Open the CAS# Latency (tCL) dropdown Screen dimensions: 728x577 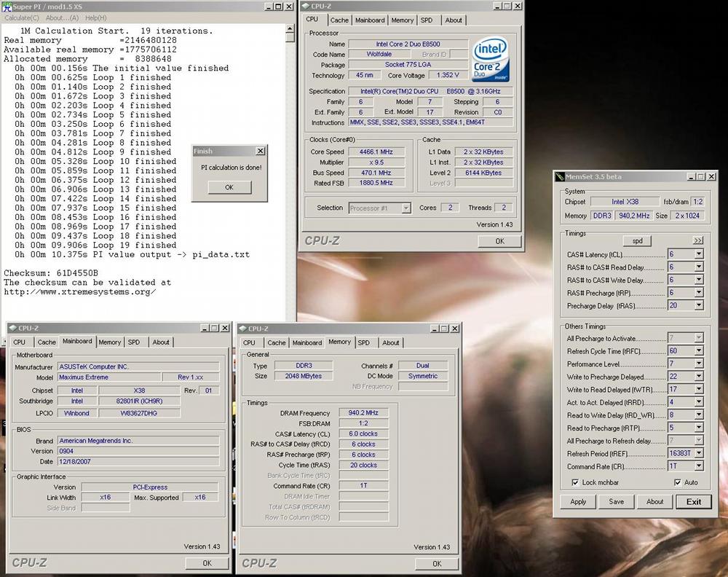click(x=699, y=255)
